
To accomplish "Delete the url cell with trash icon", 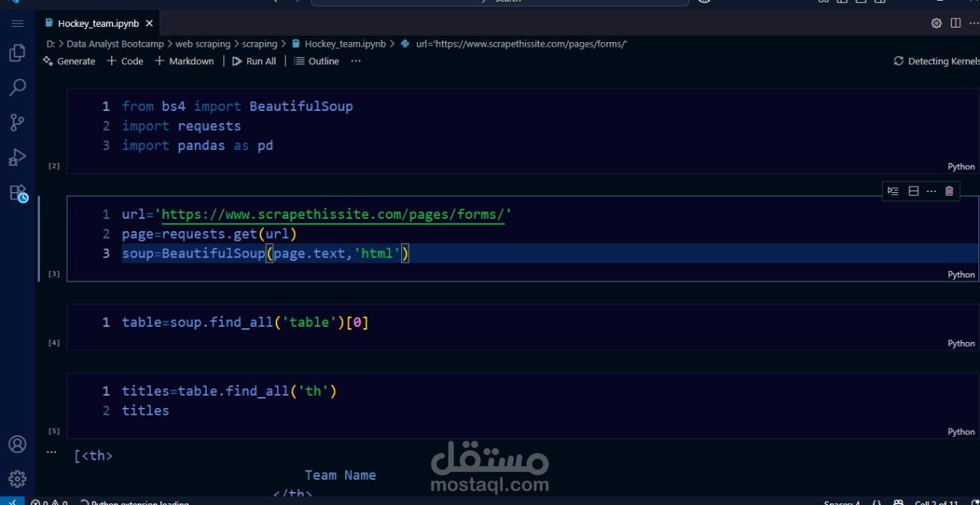I will tap(949, 191).
